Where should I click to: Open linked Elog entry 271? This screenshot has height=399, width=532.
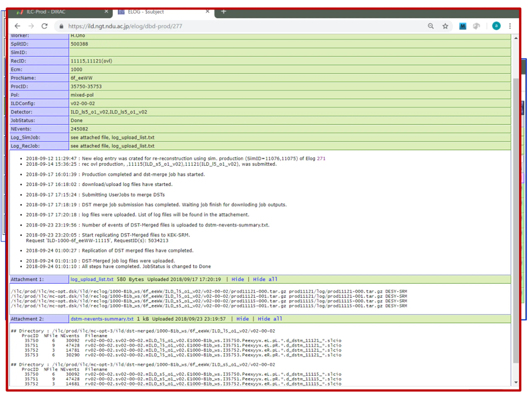coord(321,159)
